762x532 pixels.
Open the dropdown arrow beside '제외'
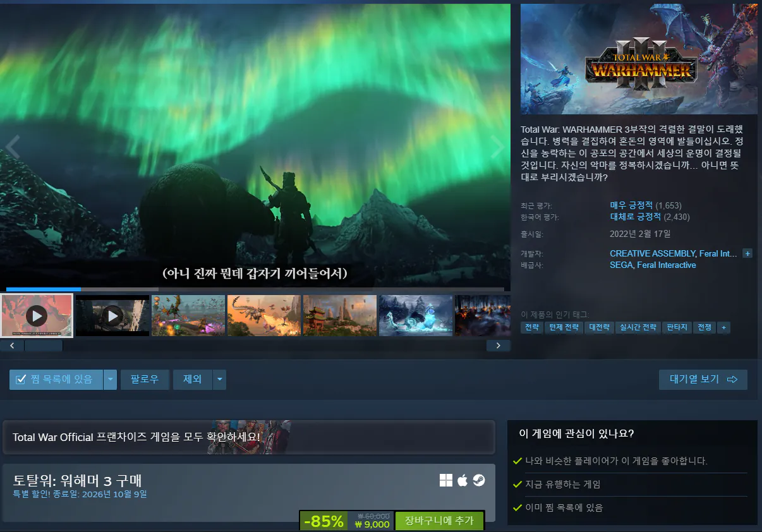219,379
